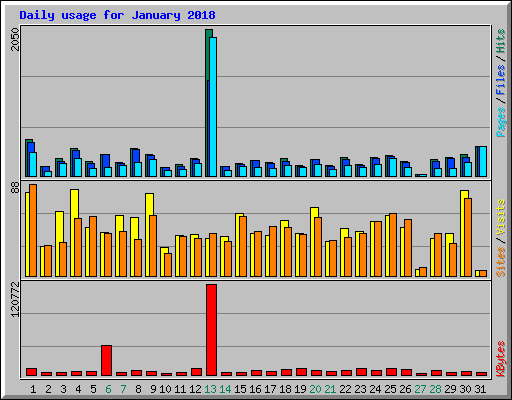Click the '88' axis label
512x400 pixels.
click(x=15, y=188)
